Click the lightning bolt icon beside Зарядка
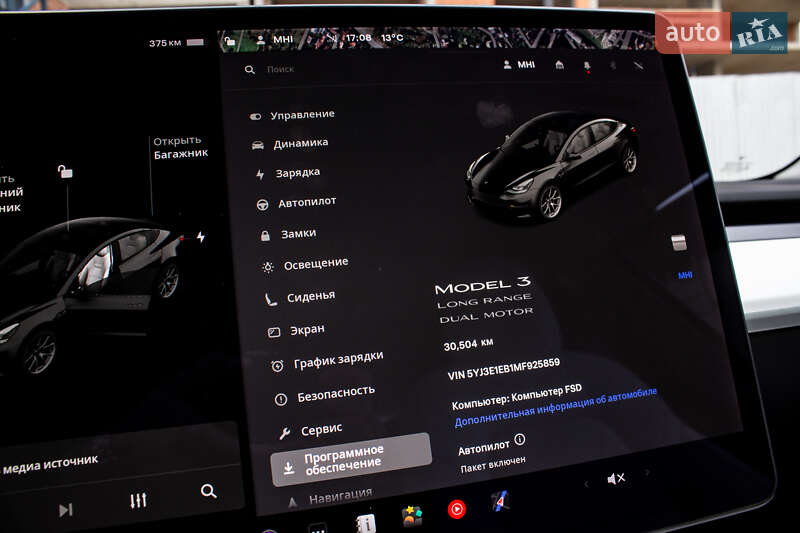800x533 pixels. tap(260, 174)
